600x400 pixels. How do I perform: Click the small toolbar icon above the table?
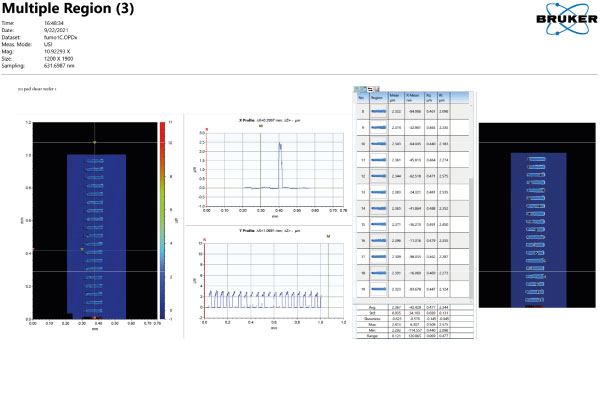(360, 90)
